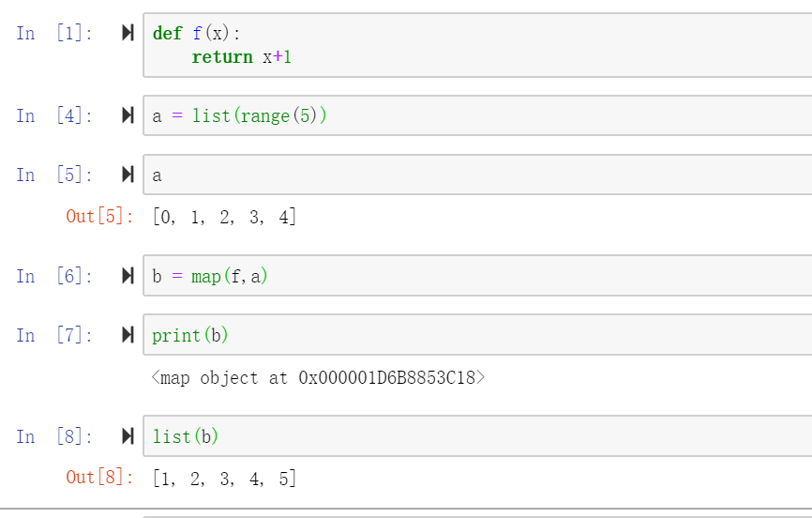Click the [0, 1, 2, 3, 4] output
812x518 pixels.
point(224,217)
